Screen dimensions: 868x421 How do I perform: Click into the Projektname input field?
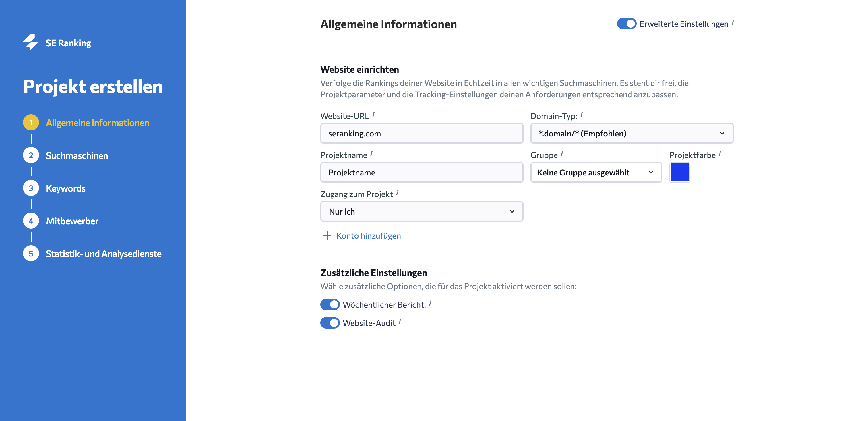point(422,173)
